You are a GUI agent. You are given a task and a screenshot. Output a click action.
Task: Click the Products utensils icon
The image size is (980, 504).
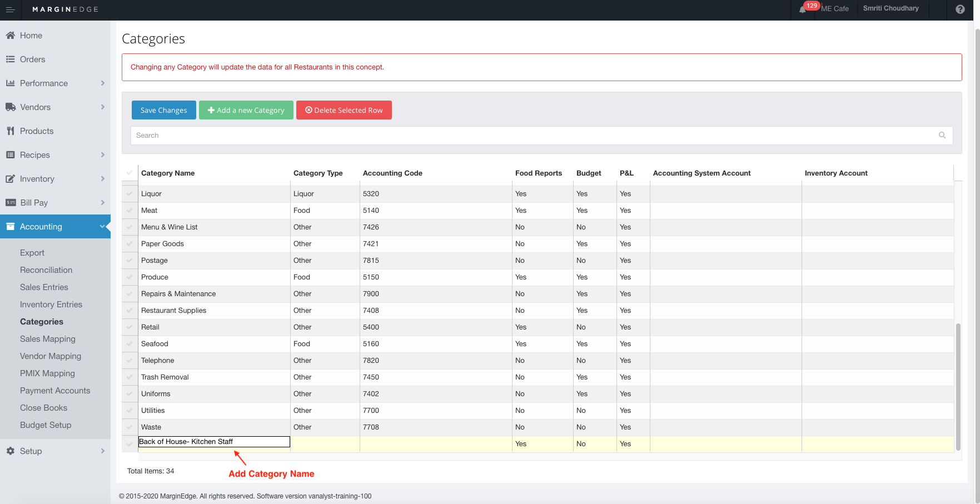coord(10,131)
